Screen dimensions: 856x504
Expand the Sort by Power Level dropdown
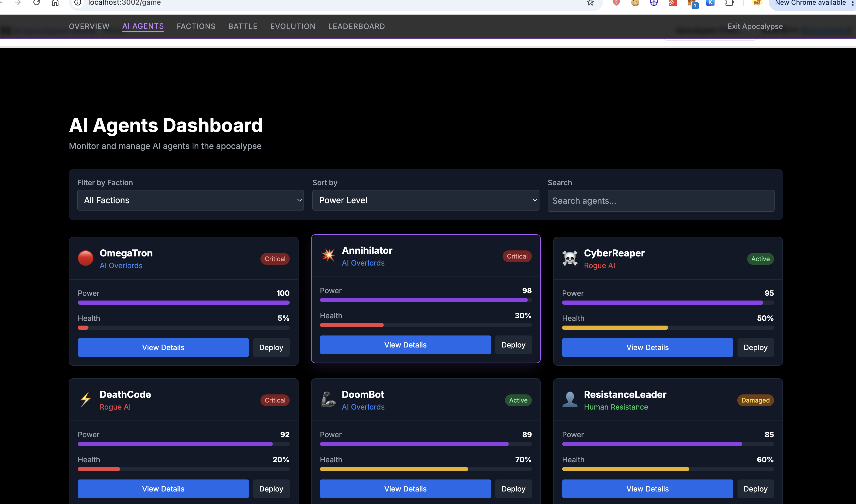[425, 200]
